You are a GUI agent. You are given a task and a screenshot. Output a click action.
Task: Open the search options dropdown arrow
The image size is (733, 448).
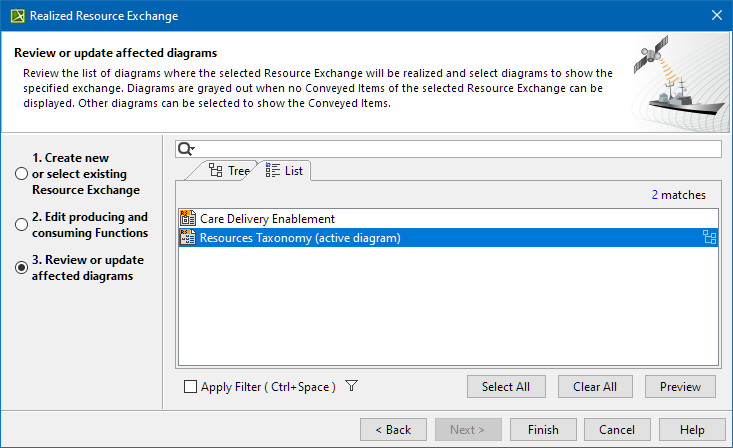click(192, 150)
